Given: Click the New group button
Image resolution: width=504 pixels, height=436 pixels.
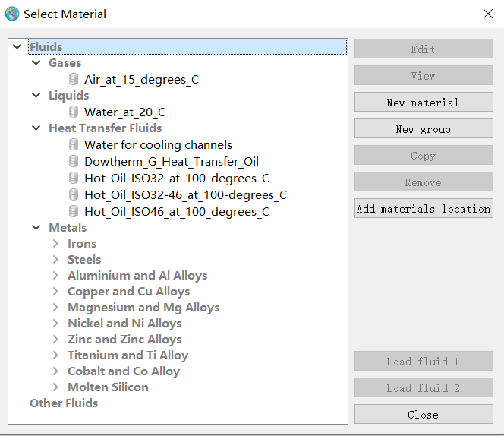Looking at the screenshot, I should [x=423, y=129].
